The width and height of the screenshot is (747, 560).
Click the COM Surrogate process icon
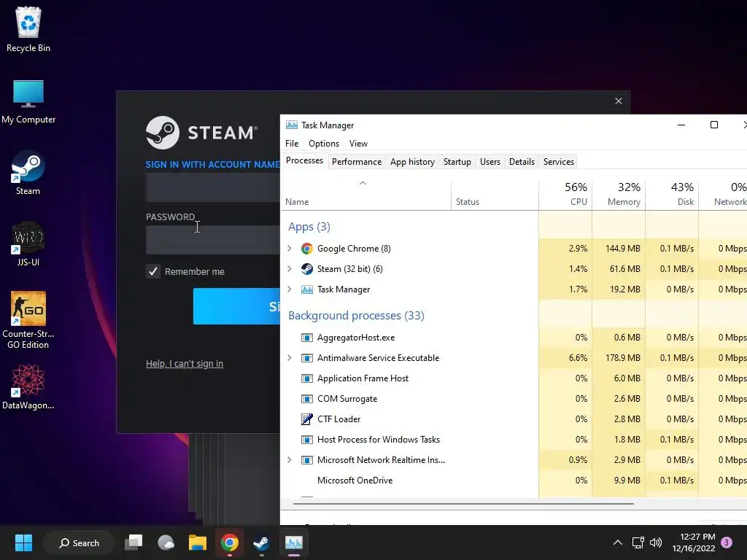(x=307, y=399)
